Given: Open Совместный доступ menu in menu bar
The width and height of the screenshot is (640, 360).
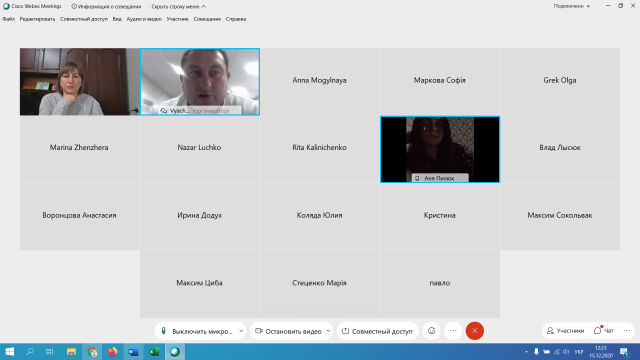Looking at the screenshot, I should pos(84,19).
